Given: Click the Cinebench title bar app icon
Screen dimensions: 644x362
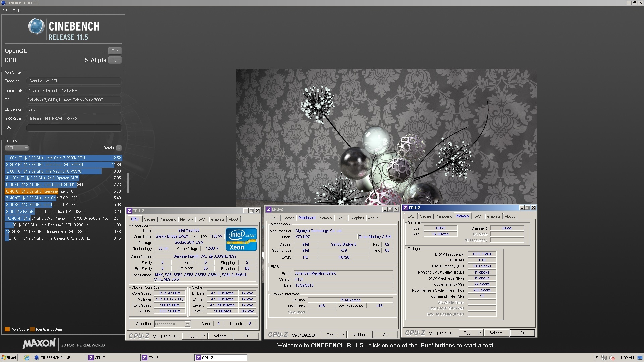Looking at the screenshot, I should pyautogui.click(x=3, y=3).
